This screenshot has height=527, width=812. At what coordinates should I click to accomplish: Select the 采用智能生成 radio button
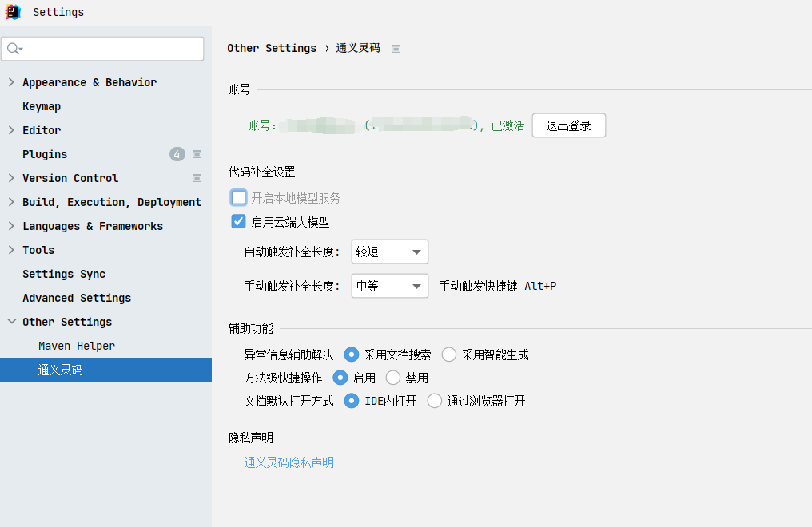point(449,355)
